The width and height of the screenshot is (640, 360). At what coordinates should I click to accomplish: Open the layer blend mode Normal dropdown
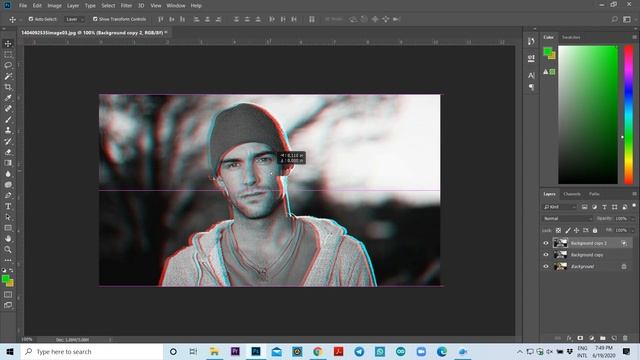(x=567, y=219)
